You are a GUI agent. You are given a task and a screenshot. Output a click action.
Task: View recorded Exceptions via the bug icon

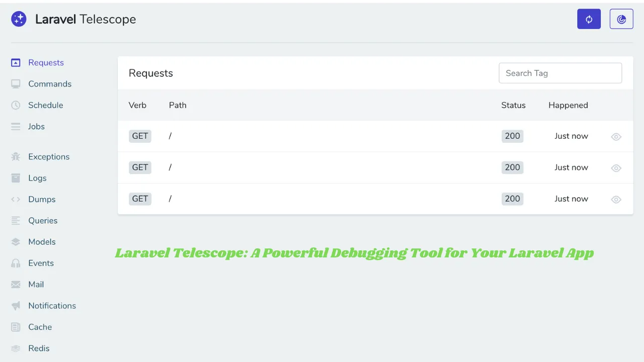(x=15, y=156)
